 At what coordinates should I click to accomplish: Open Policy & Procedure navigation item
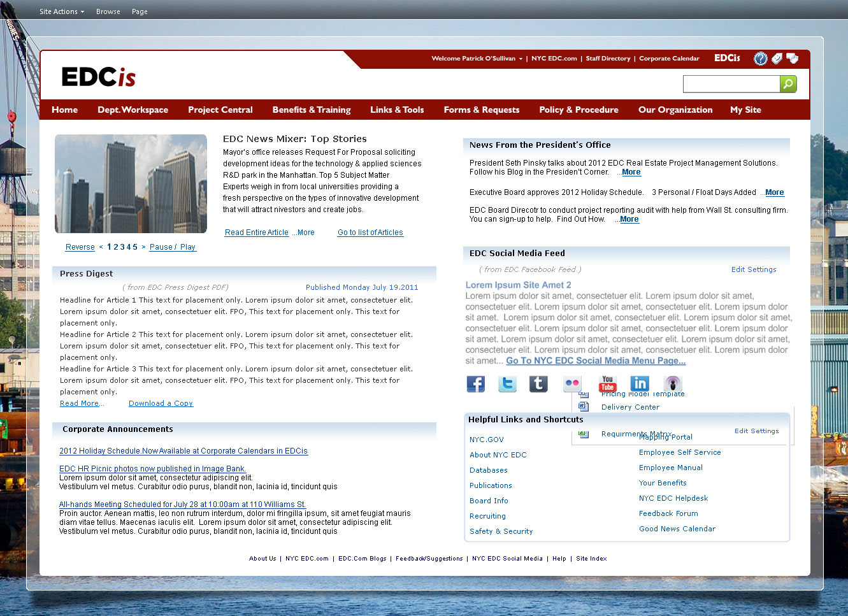[579, 110]
